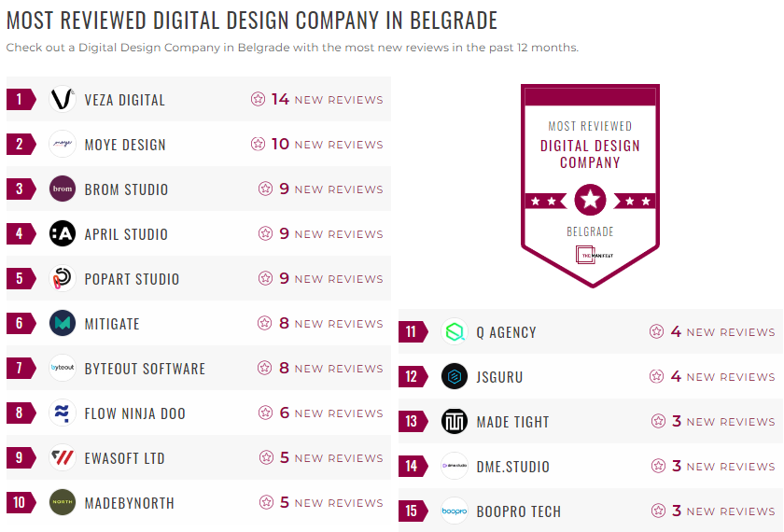784x532 pixels.
Task: Open the Boopro Tech company link
Action: (519, 511)
